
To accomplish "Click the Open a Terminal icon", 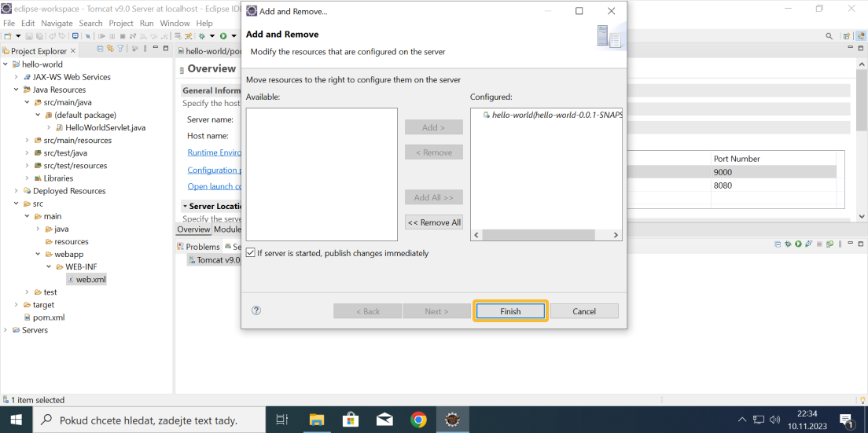I will (75, 36).
